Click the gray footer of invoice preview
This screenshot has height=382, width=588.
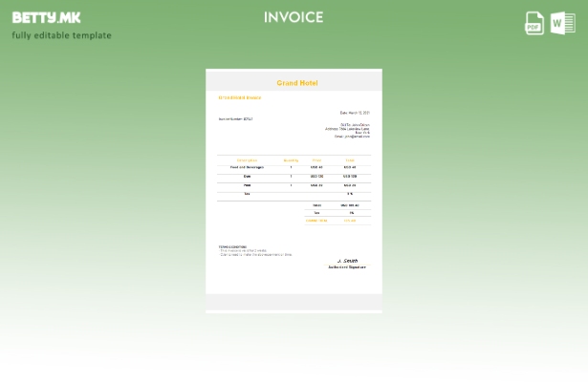[x=294, y=302]
